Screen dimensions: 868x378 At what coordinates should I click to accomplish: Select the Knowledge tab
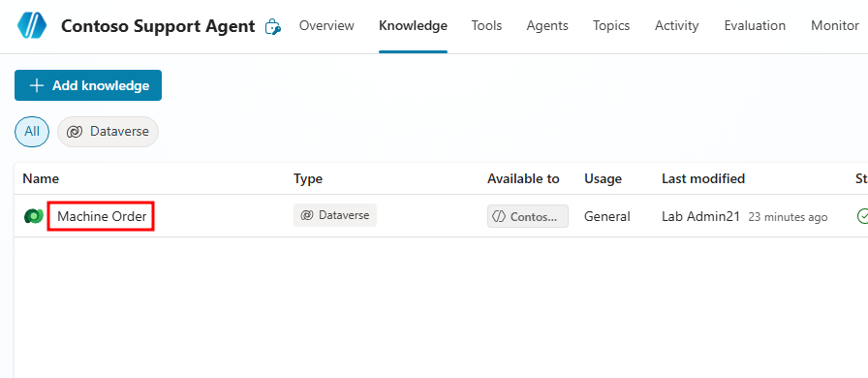[413, 25]
